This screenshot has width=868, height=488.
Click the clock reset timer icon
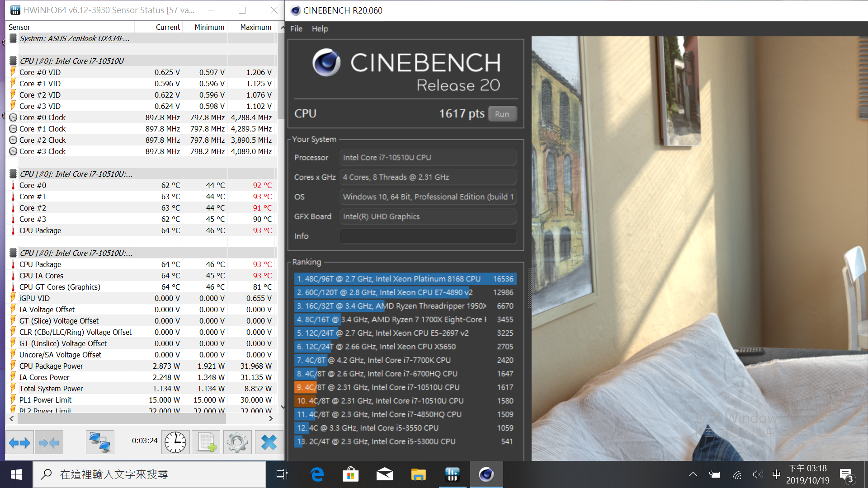(x=175, y=442)
